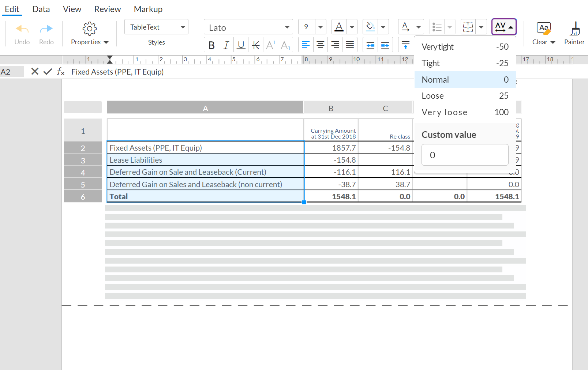
Task: Click the Lease Liabilities cell
Action: coord(206,160)
